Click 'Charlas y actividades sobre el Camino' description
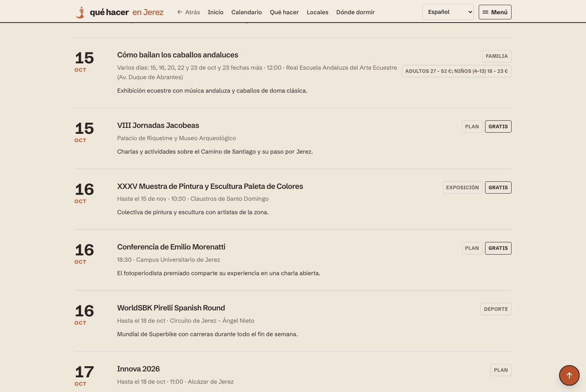The image size is (586, 392). tap(215, 152)
